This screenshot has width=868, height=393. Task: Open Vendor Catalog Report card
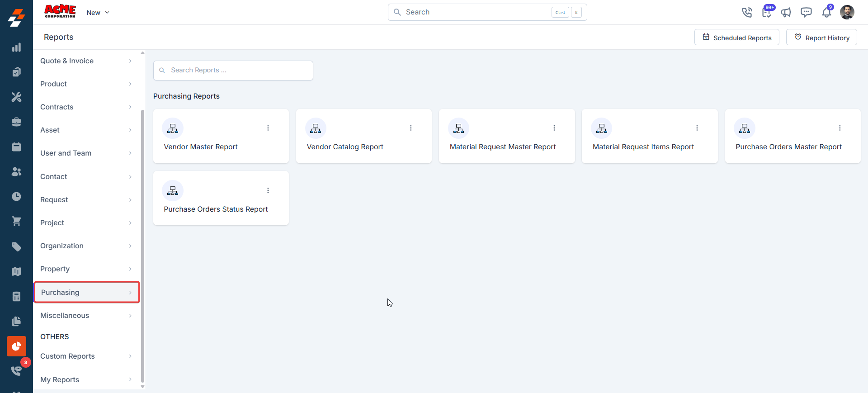tap(364, 136)
